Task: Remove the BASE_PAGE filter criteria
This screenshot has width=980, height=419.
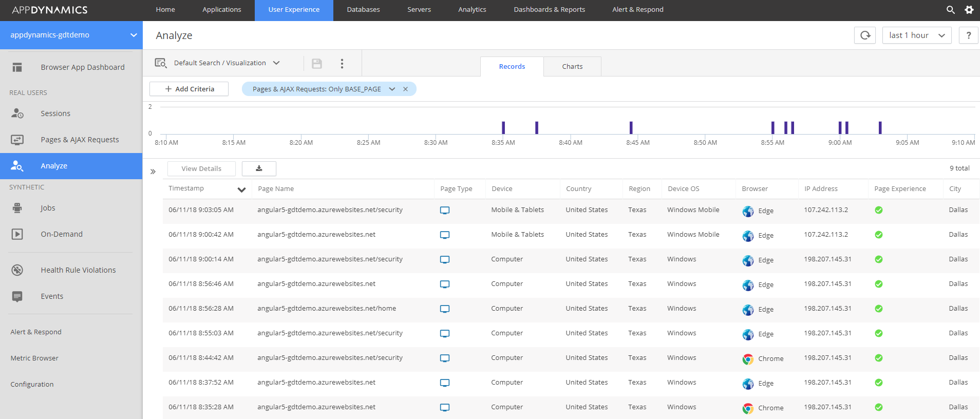Action: click(406, 89)
